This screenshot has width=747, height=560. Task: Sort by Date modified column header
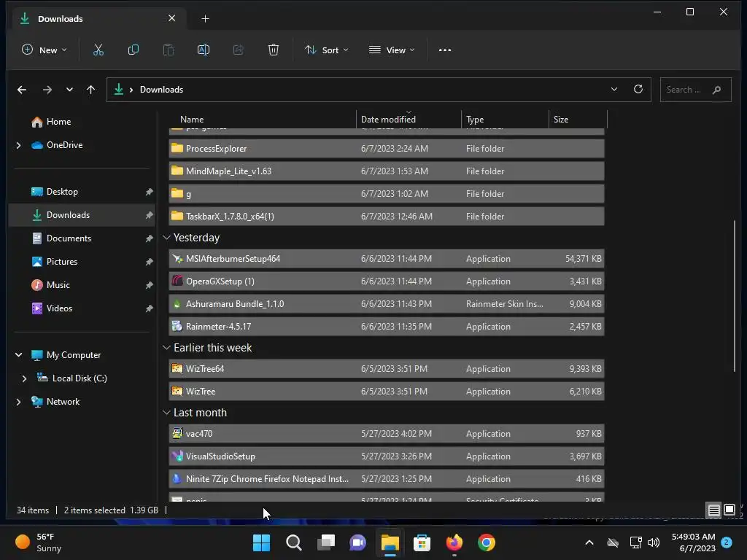click(x=409, y=120)
